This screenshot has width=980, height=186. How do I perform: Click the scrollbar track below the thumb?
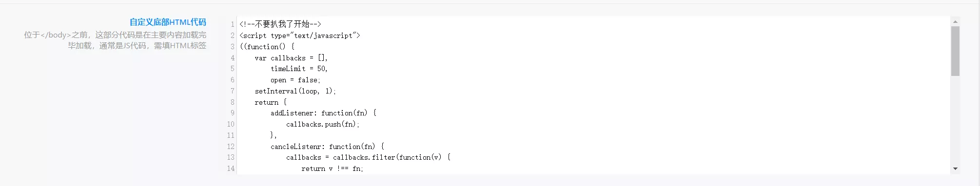point(955,120)
